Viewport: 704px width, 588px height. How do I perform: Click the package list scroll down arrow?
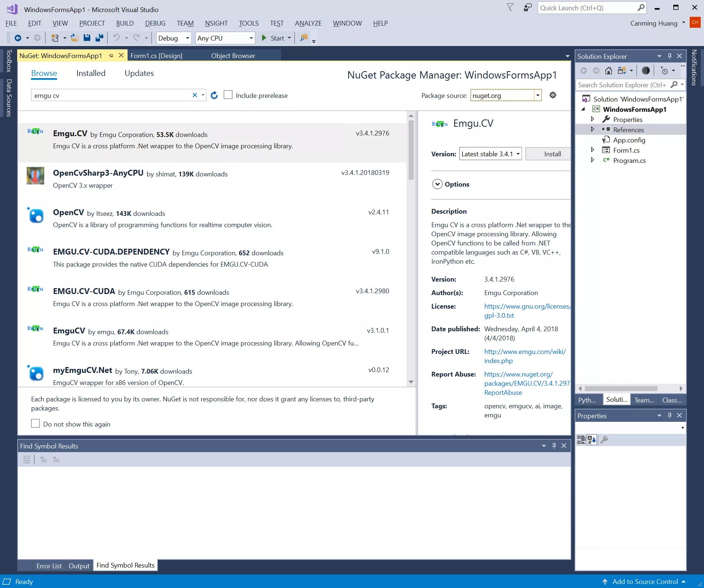(x=411, y=382)
